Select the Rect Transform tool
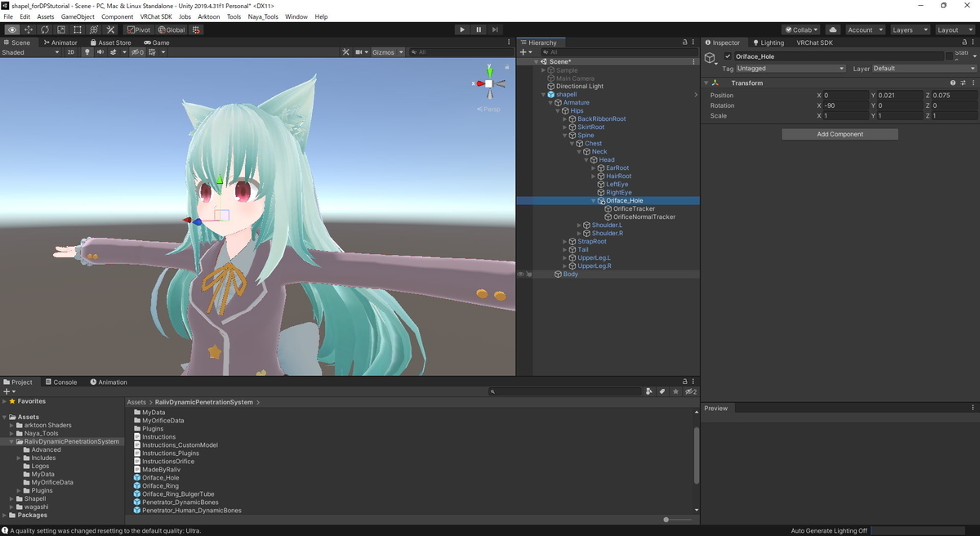Screen dimensions: 980x536 click(x=77, y=29)
